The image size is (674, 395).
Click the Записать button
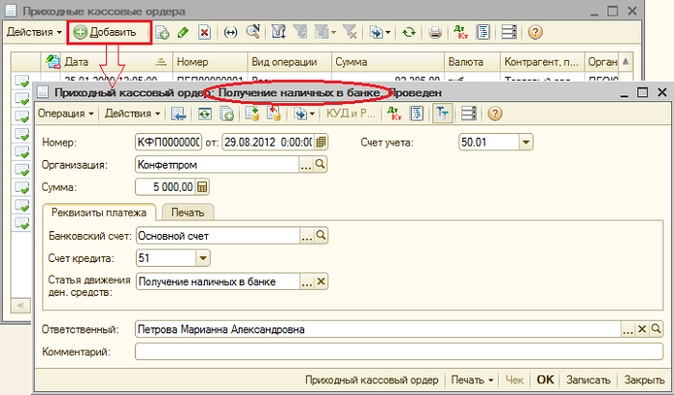tap(588, 380)
